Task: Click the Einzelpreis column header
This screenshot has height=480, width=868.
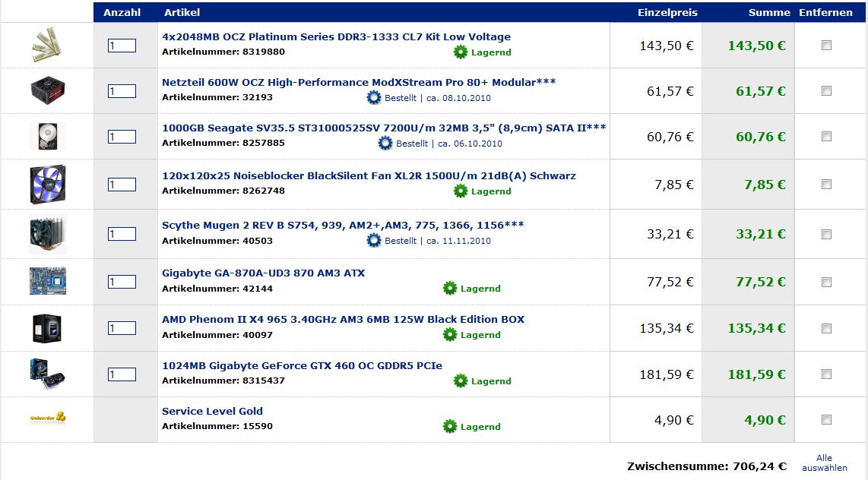Action: click(x=667, y=12)
